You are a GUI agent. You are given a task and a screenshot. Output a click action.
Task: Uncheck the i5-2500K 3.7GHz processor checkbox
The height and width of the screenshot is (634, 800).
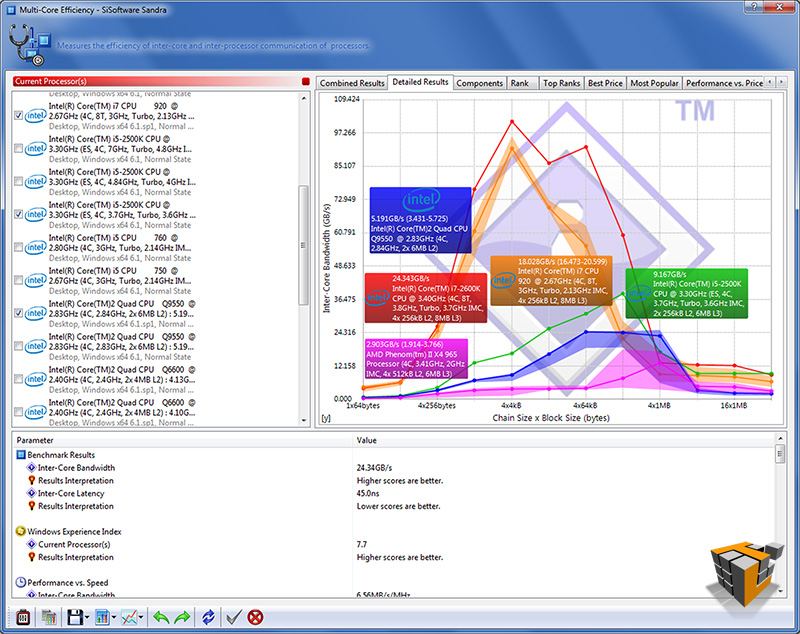click(18, 214)
